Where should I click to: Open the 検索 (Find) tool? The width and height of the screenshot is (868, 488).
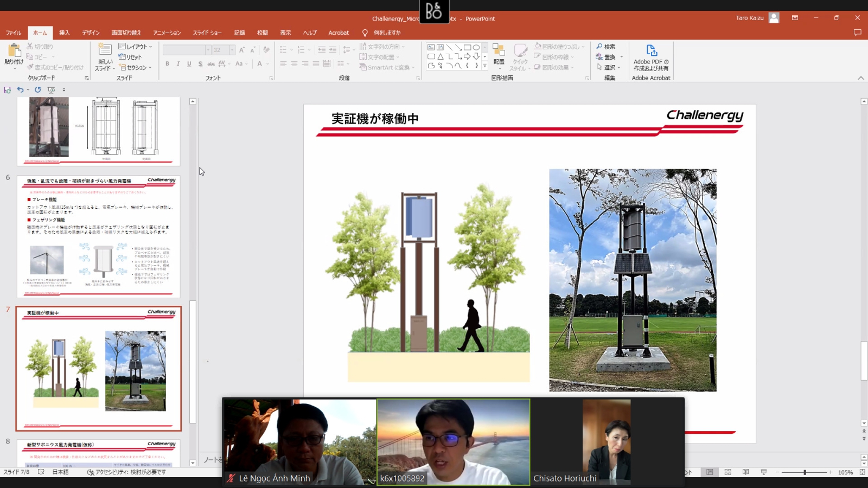tap(605, 47)
